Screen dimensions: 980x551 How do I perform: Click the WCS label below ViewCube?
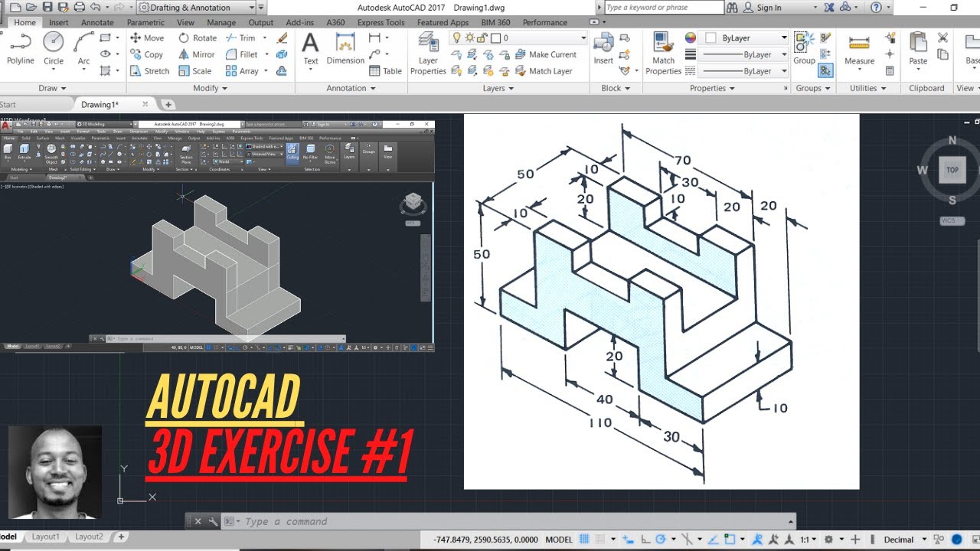click(952, 221)
